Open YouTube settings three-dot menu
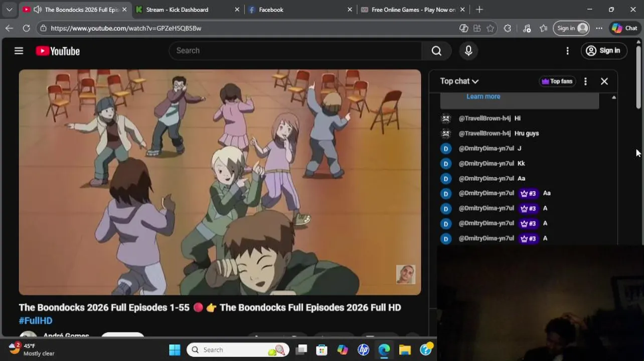This screenshot has width=644, height=361. pos(567,51)
